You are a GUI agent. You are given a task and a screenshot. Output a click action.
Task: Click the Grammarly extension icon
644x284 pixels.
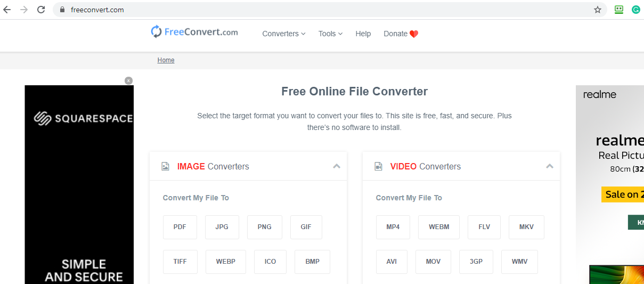pyautogui.click(x=635, y=10)
